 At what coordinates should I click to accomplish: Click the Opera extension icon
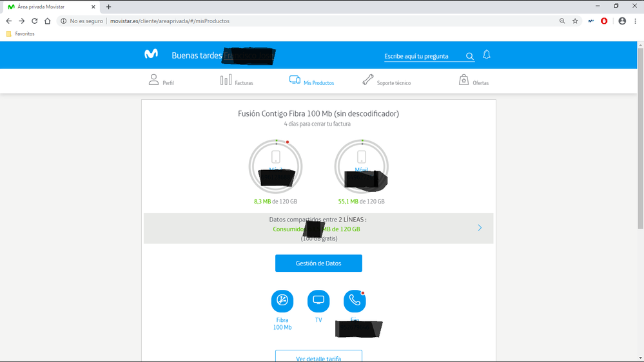604,21
